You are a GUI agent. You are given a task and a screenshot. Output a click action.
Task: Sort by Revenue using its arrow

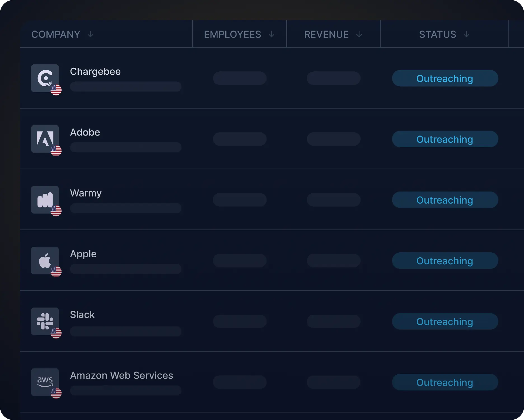[x=359, y=34]
